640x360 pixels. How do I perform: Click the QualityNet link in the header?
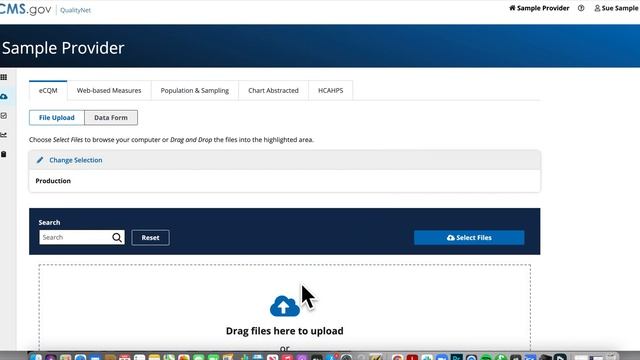(76, 10)
